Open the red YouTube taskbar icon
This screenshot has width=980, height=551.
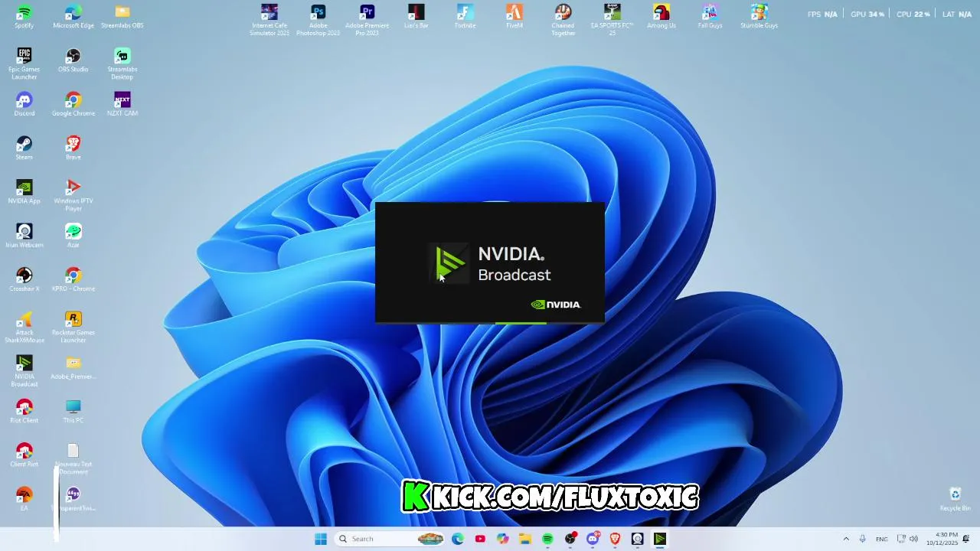tap(480, 539)
